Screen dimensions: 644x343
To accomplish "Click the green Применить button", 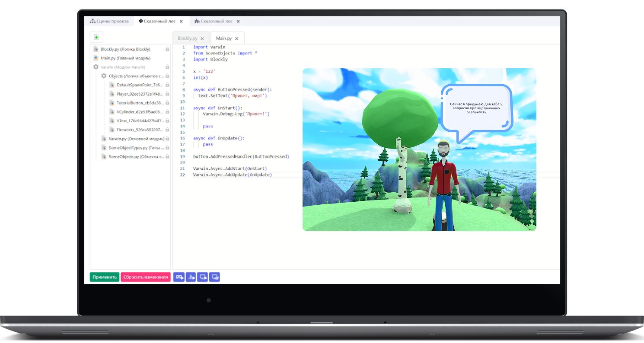I will coord(105,277).
